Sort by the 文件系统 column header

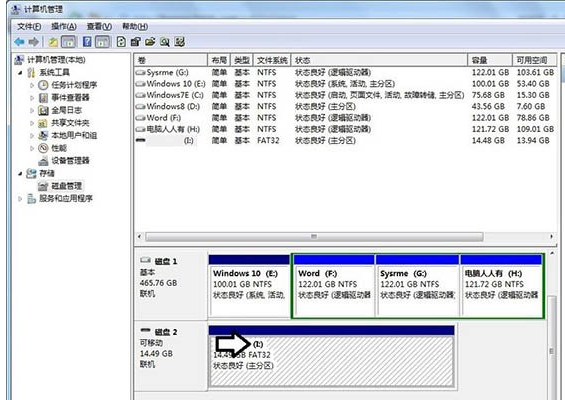272,60
